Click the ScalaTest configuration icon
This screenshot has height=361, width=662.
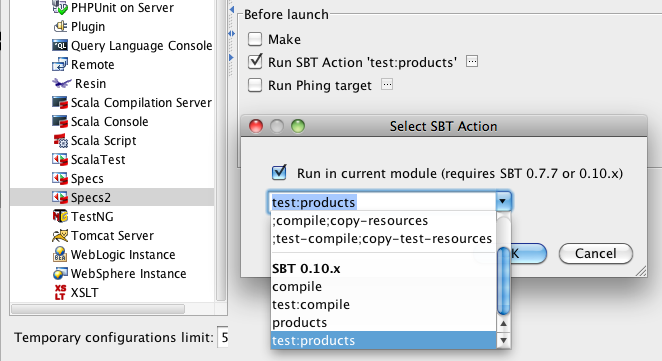point(60,160)
